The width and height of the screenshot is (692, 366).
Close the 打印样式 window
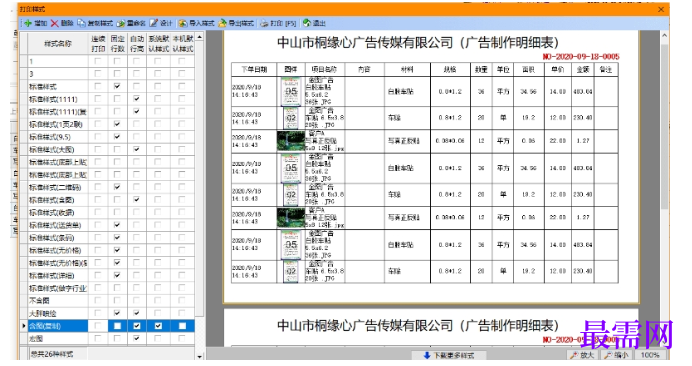(x=661, y=9)
